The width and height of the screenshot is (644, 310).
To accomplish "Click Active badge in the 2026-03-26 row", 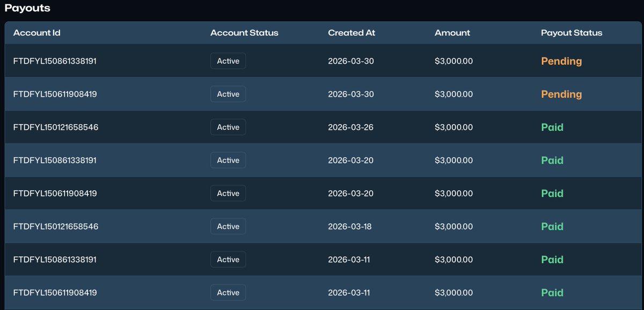I will [x=228, y=127].
